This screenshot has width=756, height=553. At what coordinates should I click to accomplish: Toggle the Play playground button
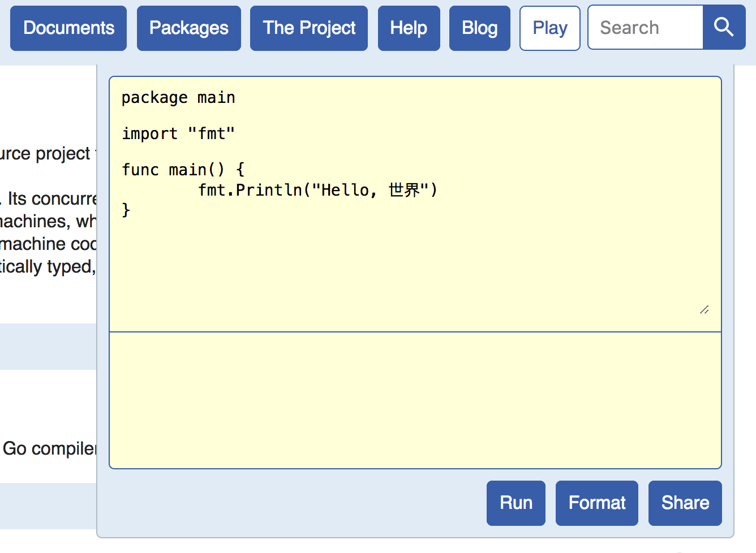[x=549, y=28]
